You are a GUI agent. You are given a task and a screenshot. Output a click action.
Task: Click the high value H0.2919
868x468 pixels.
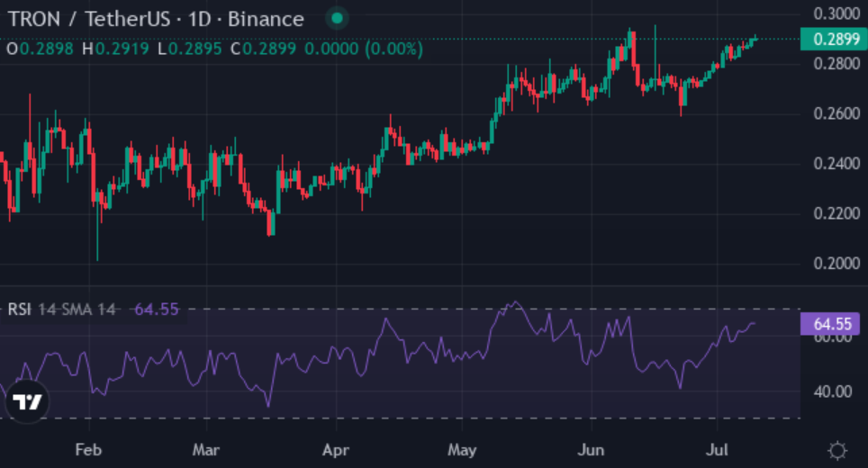pyautogui.click(x=115, y=49)
